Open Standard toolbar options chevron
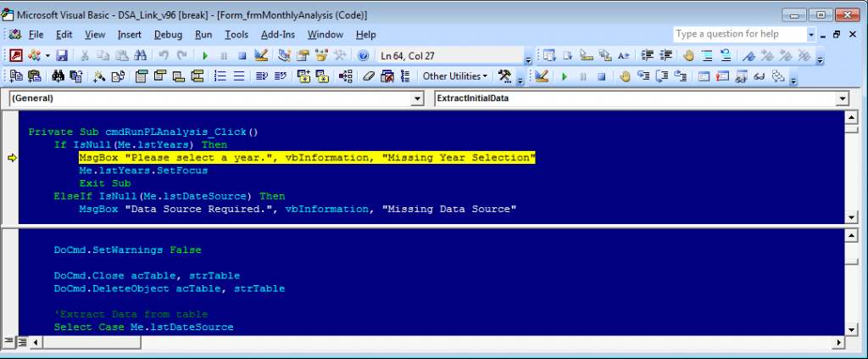 point(528,59)
